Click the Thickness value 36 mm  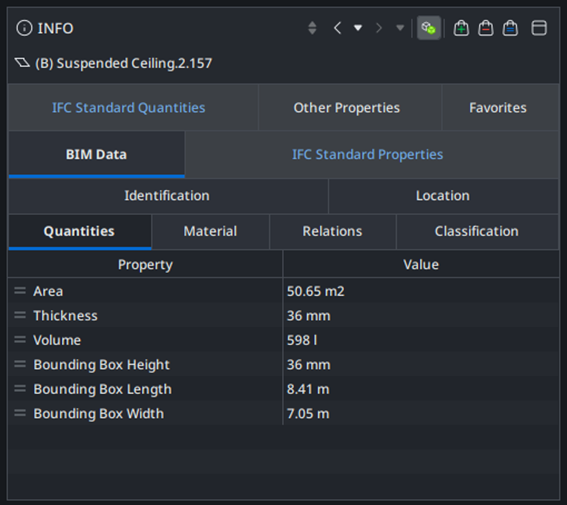coord(309,316)
